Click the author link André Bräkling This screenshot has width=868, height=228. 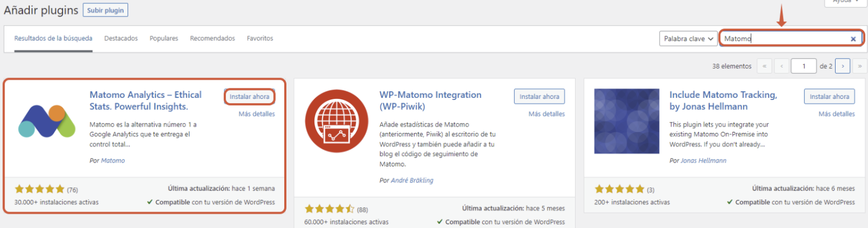point(412,180)
